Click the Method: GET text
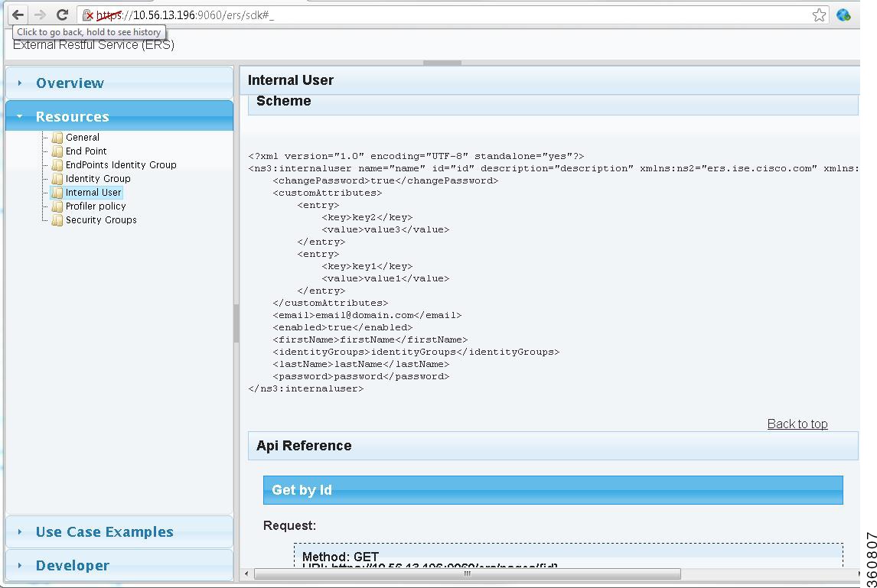This screenshot has height=588, width=877. coord(340,557)
